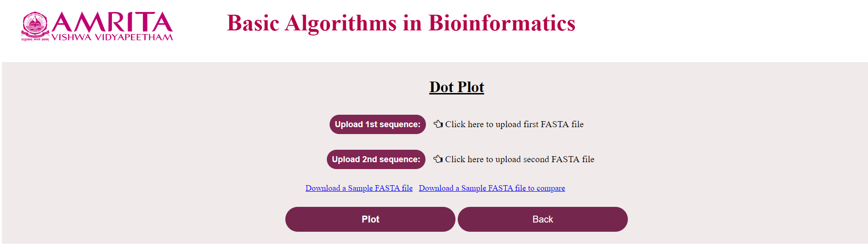
Task: Click the word 'compare' in the second sample link
Action: click(x=551, y=188)
